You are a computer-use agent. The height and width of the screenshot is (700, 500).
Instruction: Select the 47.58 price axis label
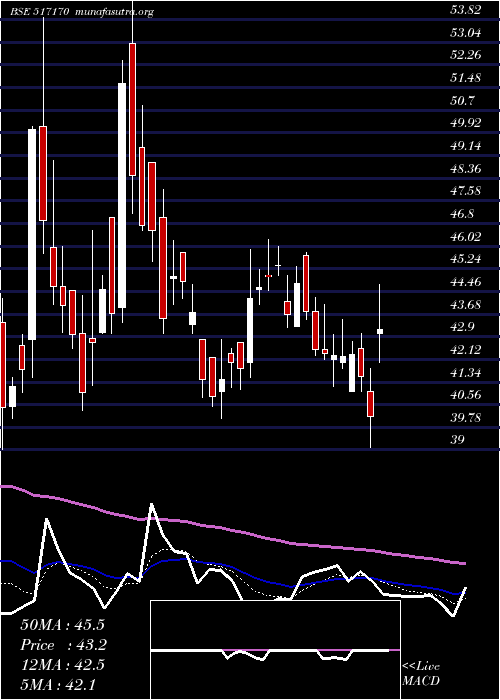[466, 191]
